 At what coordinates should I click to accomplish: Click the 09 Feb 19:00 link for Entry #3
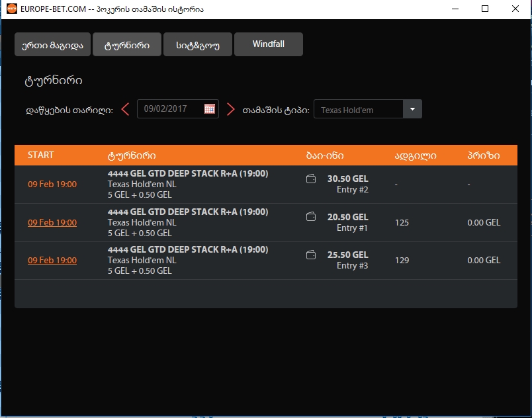52,260
